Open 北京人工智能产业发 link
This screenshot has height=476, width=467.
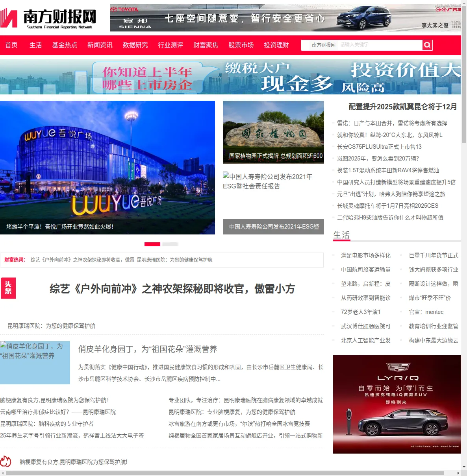[366, 340]
